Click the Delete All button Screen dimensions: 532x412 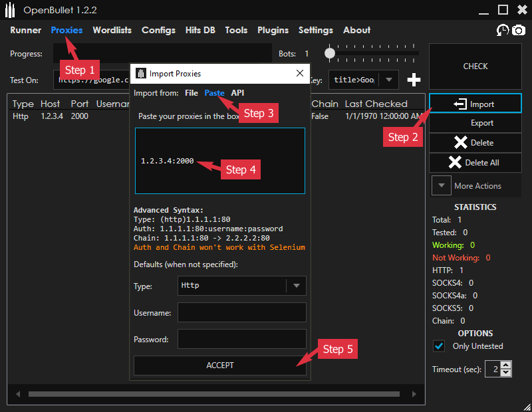point(475,163)
